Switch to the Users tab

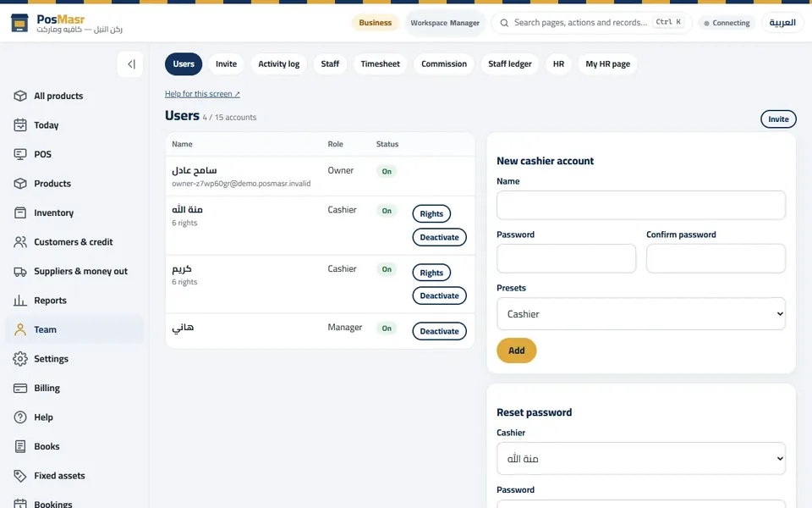(184, 63)
